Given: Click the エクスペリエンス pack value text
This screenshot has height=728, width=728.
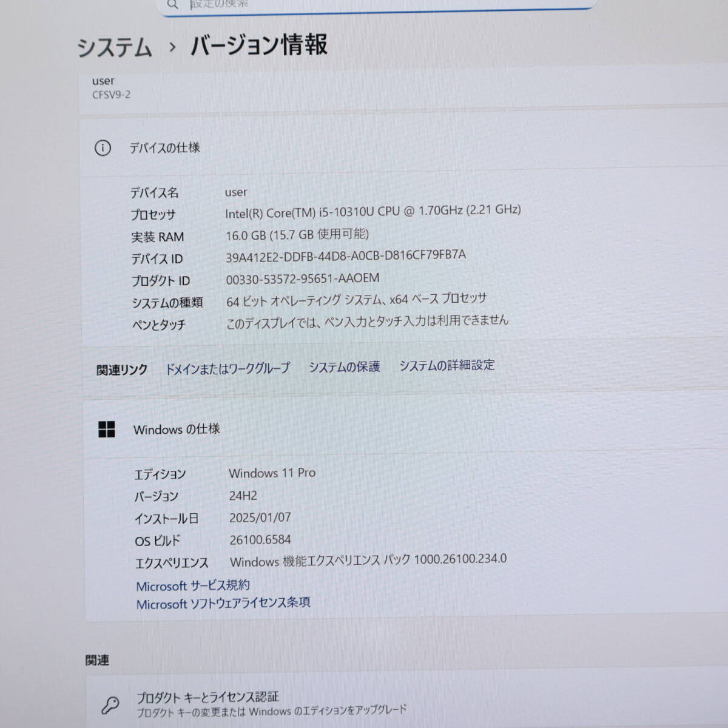Looking at the screenshot, I should (368, 561).
